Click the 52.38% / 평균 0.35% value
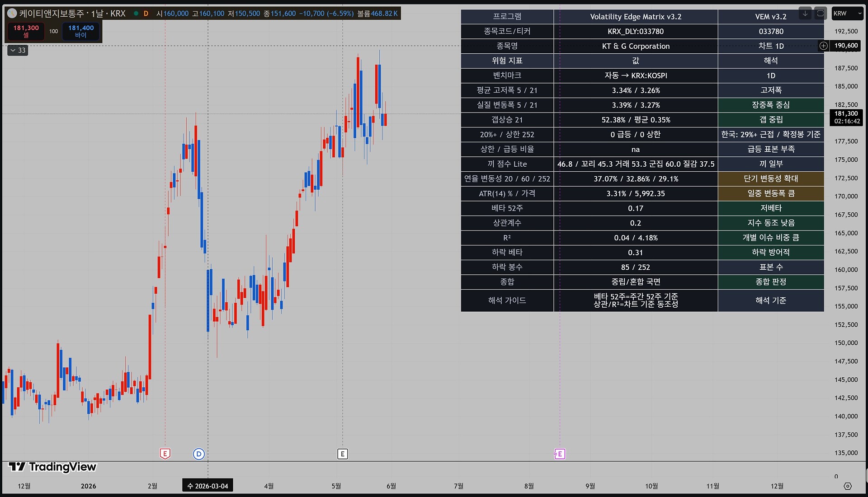Screen dimensions: 868x497 click(636, 120)
